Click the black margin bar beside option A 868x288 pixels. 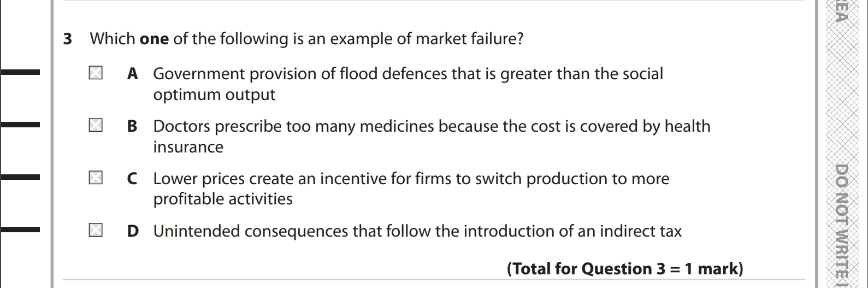(20, 72)
